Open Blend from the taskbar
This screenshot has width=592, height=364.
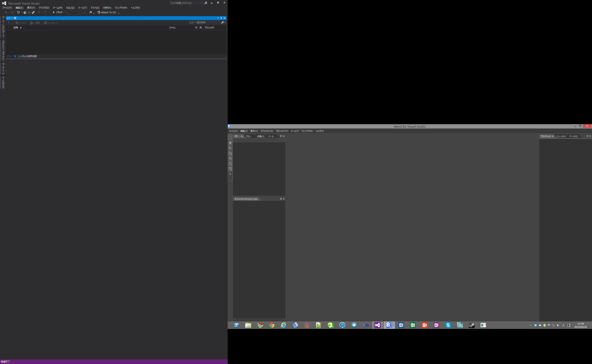tap(389, 325)
